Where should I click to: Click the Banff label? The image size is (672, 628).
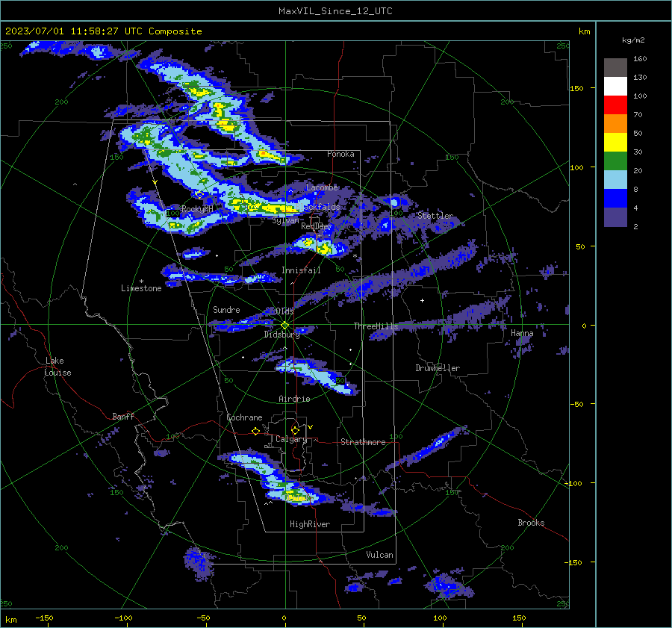coord(123,417)
